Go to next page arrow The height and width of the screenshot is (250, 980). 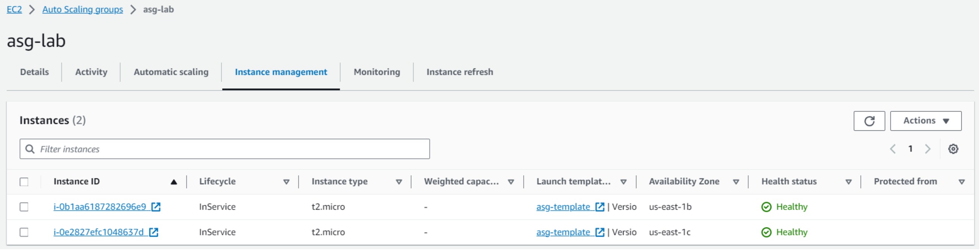pyautogui.click(x=928, y=149)
